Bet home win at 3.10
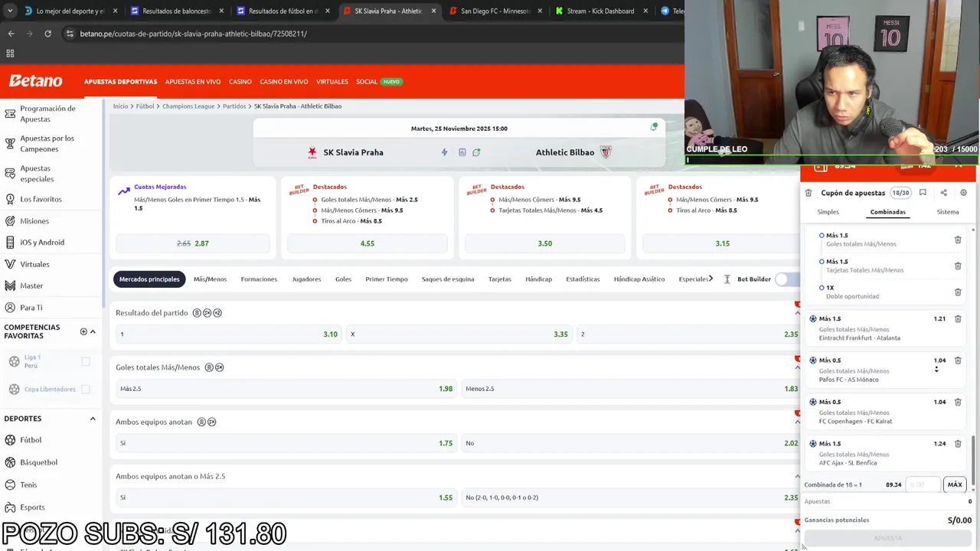 [227, 334]
